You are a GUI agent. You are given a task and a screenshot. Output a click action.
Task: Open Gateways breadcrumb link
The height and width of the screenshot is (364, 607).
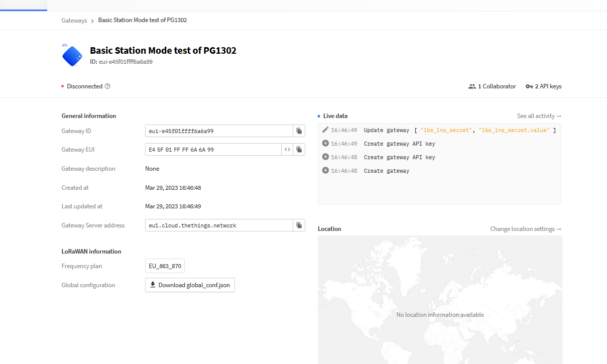click(x=74, y=21)
